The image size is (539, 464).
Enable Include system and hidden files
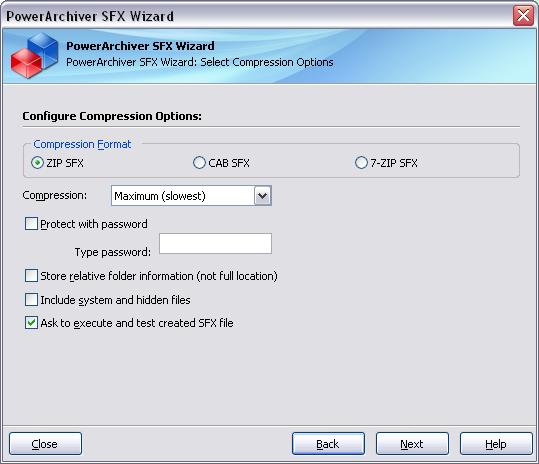(31, 300)
